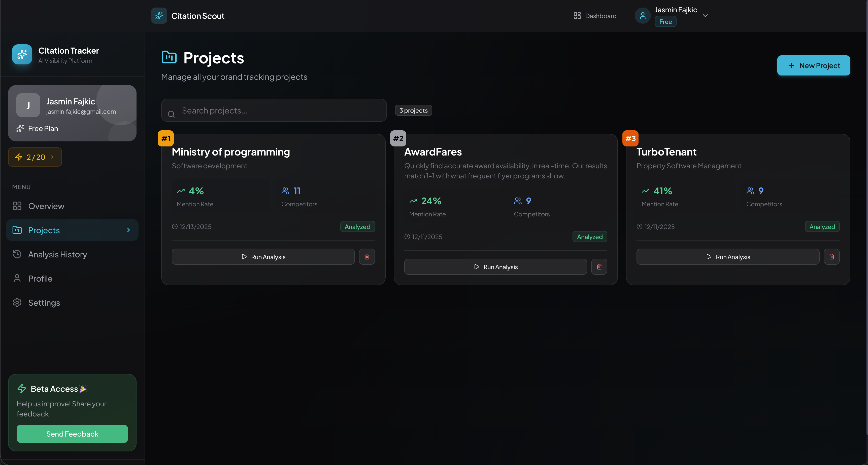This screenshot has height=465, width=868.
Task: Open the Settings page
Action: pyautogui.click(x=44, y=303)
